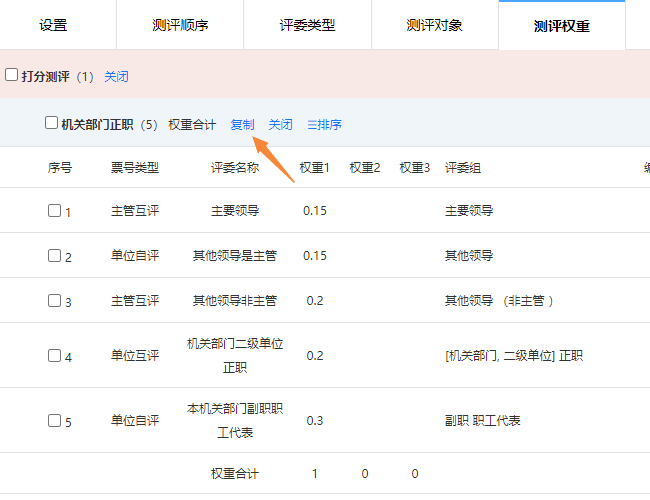Click weight 0.15 in row 2

315,255
